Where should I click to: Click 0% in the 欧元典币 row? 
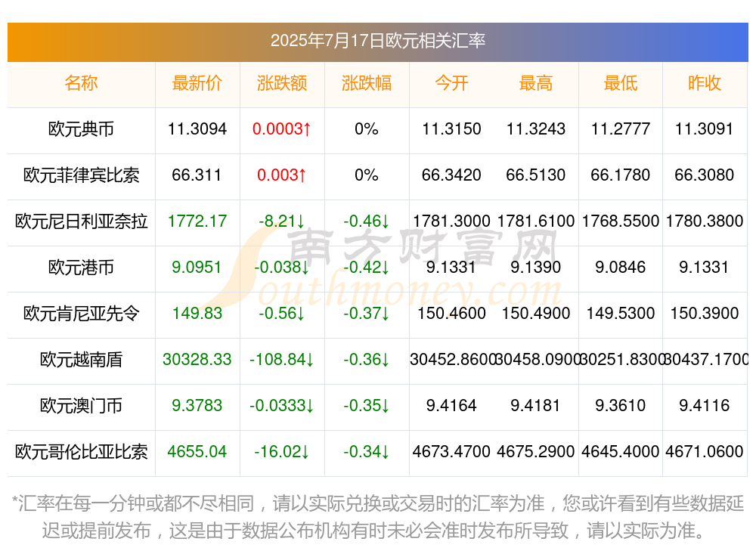367,129
